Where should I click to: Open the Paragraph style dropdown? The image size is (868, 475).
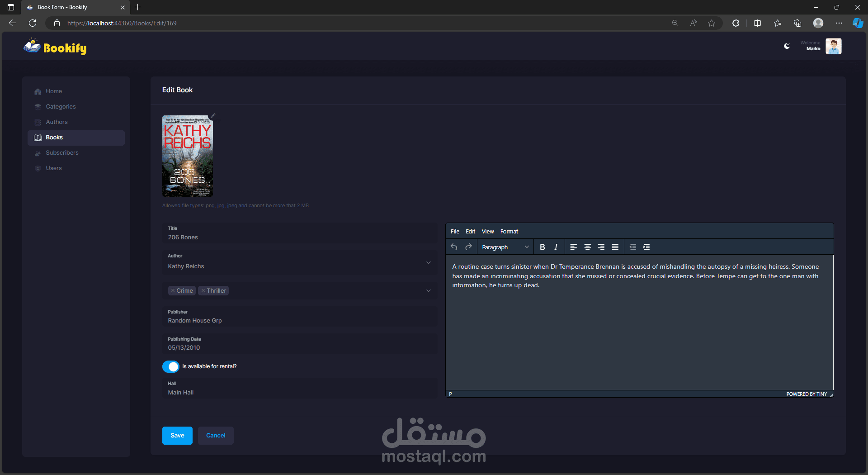505,247
